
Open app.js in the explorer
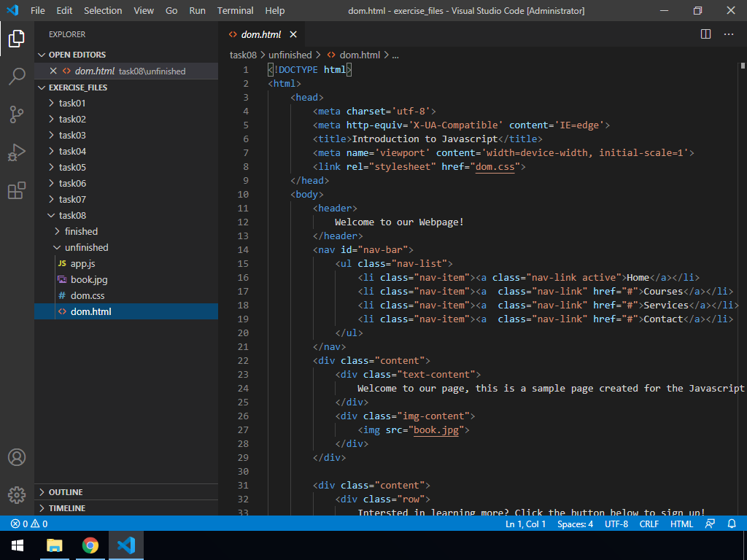(x=82, y=263)
